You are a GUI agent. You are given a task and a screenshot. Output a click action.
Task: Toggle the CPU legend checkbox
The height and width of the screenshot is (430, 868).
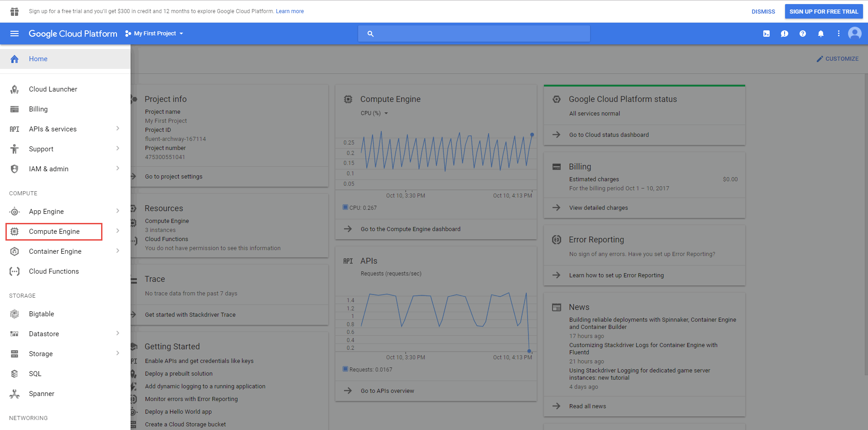tap(344, 207)
